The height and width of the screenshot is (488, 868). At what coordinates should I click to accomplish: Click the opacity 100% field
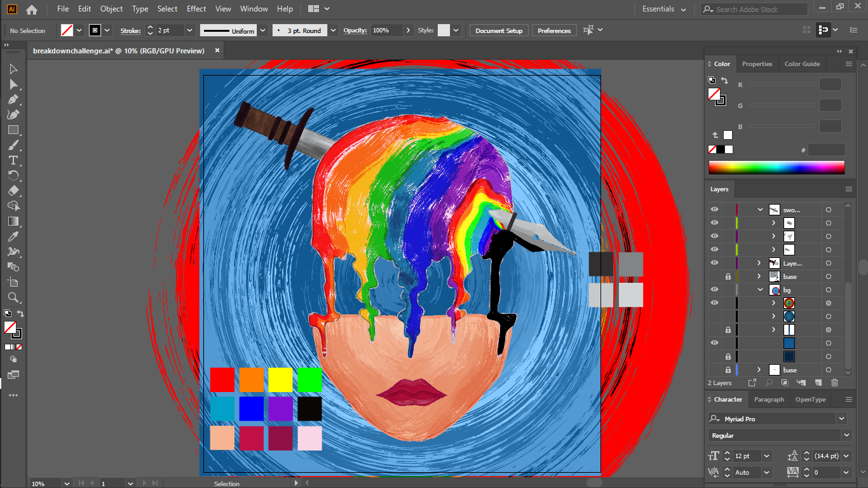[386, 30]
